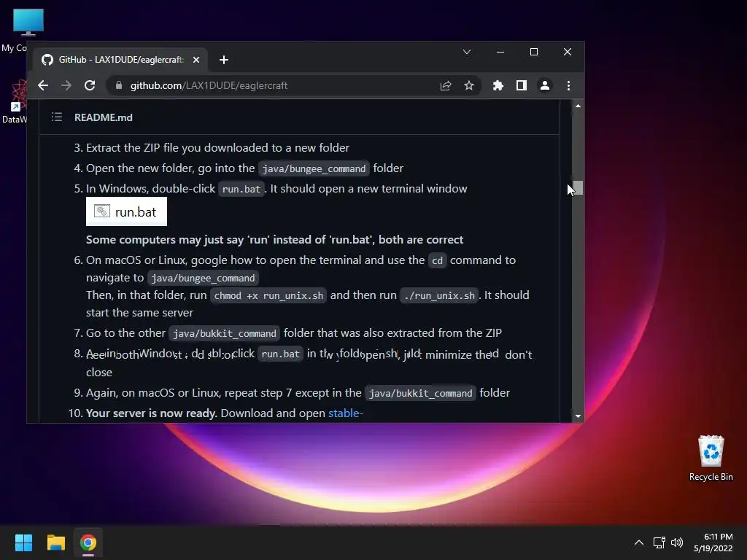Click java/bungee_command code in step 4
This screenshot has width=747, height=560.
click(x=314, y=168)
